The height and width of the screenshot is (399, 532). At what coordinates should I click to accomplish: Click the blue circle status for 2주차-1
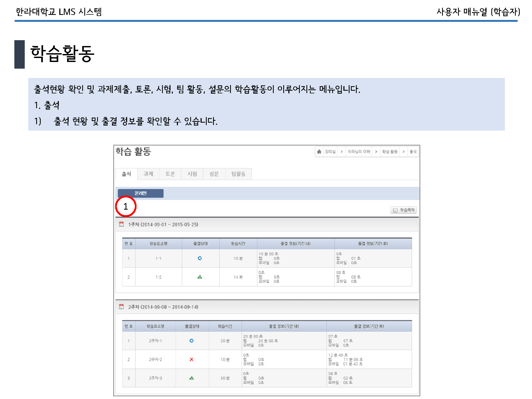(192, 341)
